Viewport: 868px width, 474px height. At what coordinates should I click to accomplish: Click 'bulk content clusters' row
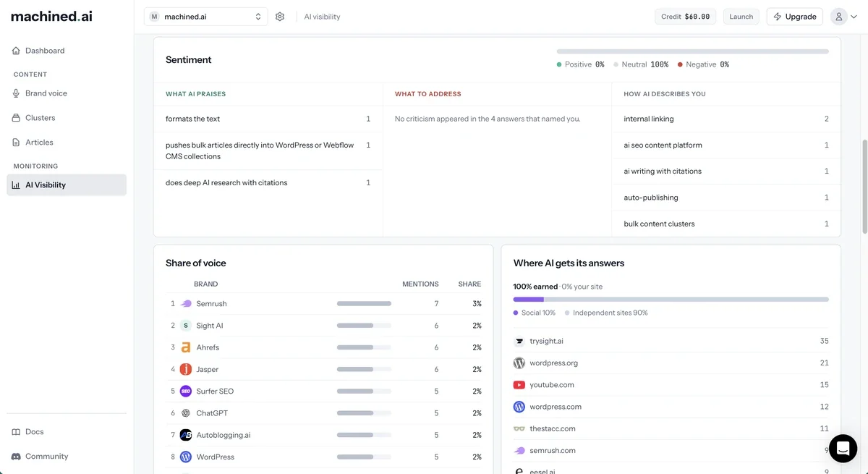point(726,224)
